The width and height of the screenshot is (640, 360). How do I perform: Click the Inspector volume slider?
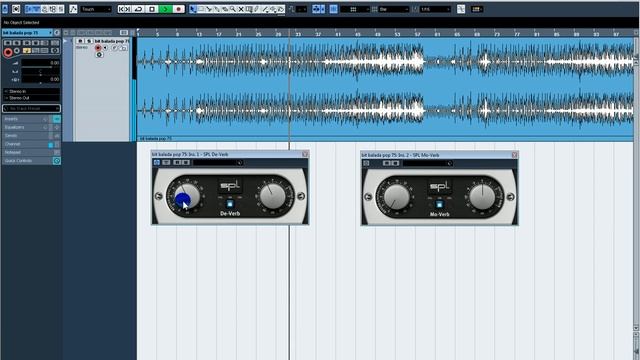pyautogui.click(x=41, y=67)
